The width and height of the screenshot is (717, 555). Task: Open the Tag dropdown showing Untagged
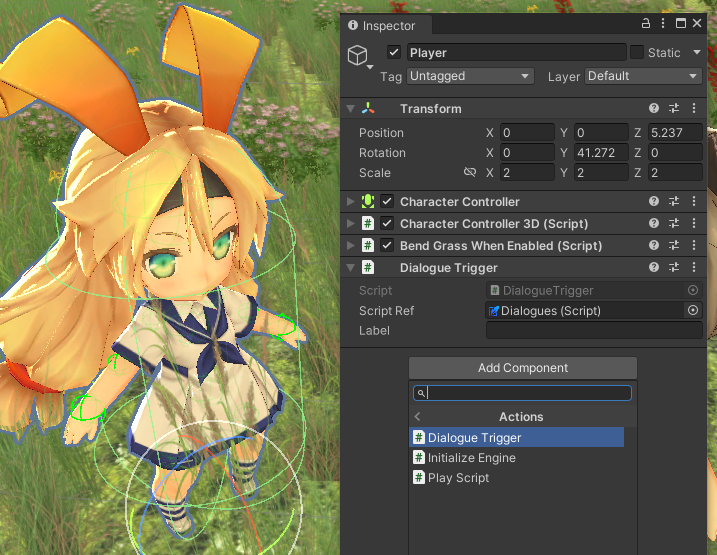click(470, 76)
